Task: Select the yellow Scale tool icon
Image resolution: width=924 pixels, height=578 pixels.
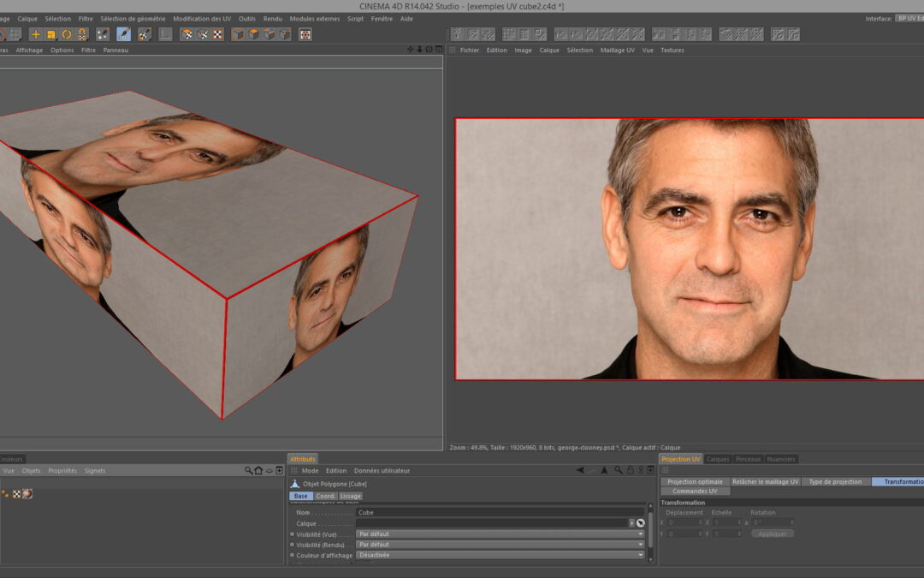Action: click(x=50, y=34)
